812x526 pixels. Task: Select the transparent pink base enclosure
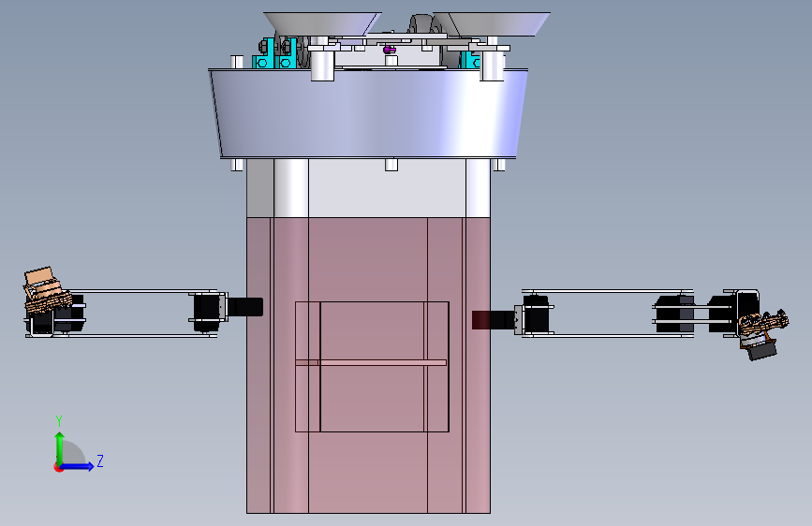368,366
